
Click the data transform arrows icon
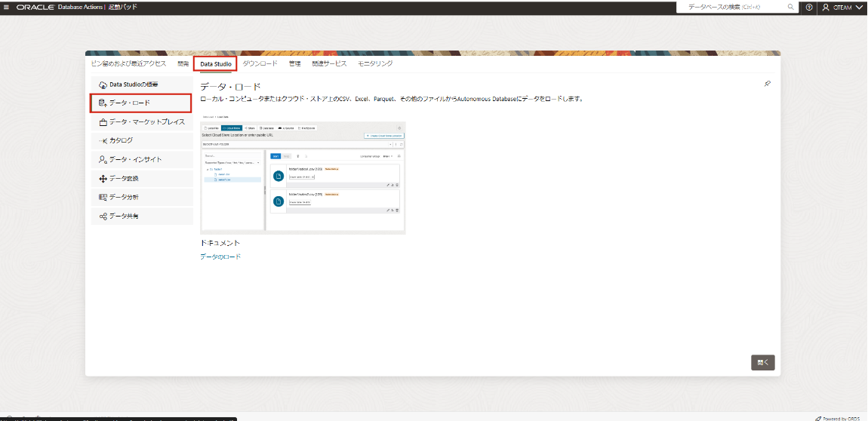[x=103, y=178]
